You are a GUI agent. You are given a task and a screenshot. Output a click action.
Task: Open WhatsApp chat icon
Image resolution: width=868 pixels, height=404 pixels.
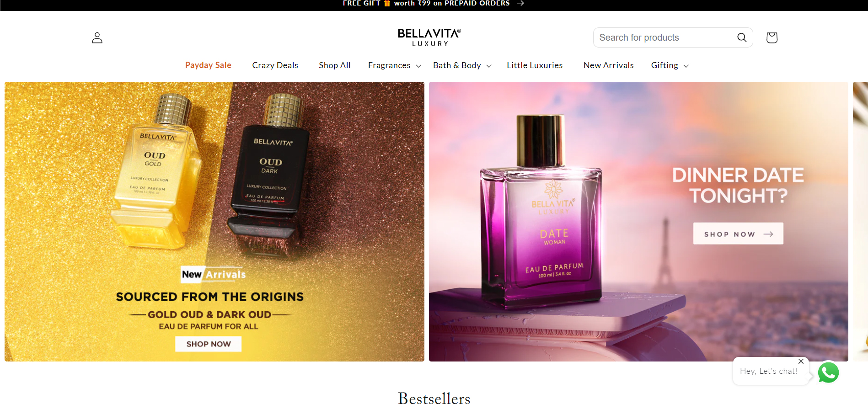coord(828,372)
